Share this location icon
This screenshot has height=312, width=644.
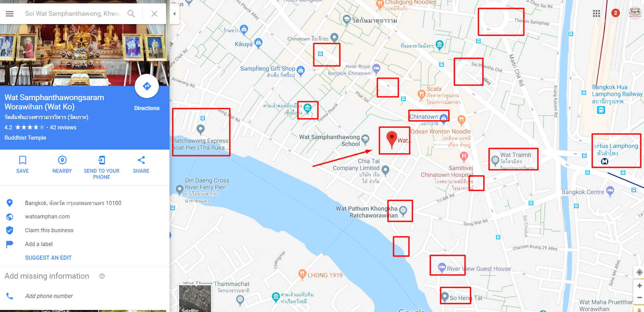(x=141, y=160)
